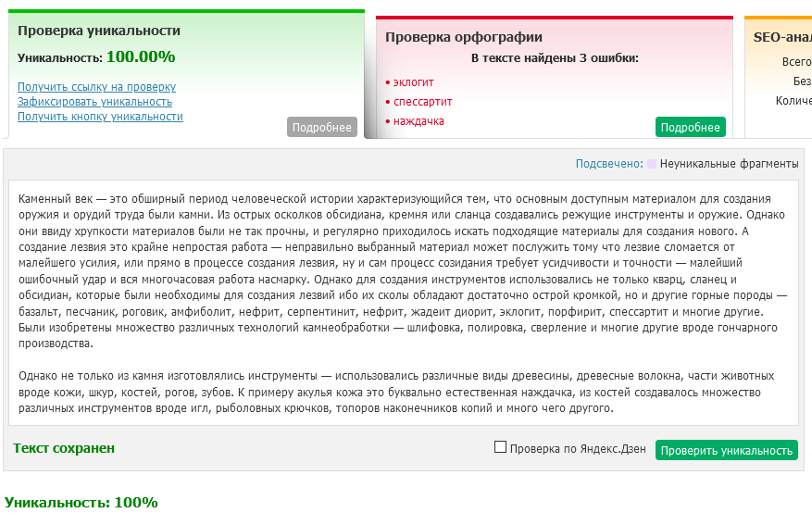Click the green 100.00% uniqueness value
Screen dimensions: 812x525
141,56
